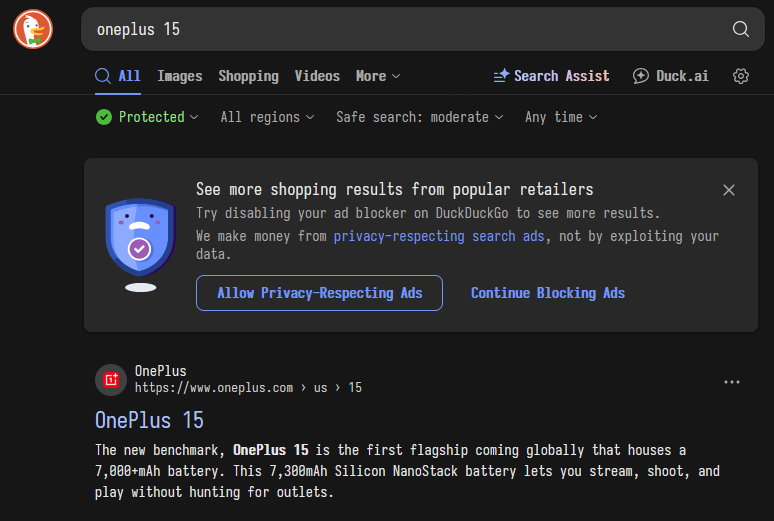The width and height of the screenshot is (774, 521).
Task: Open privacy-respecting search ads link
Action: (x=439, y=236)
